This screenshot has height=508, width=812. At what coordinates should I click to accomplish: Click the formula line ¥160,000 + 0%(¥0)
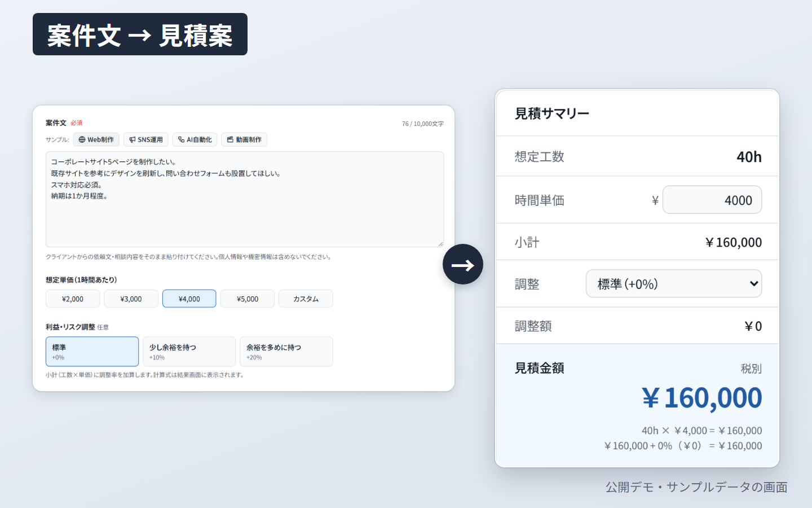[683, 446]
